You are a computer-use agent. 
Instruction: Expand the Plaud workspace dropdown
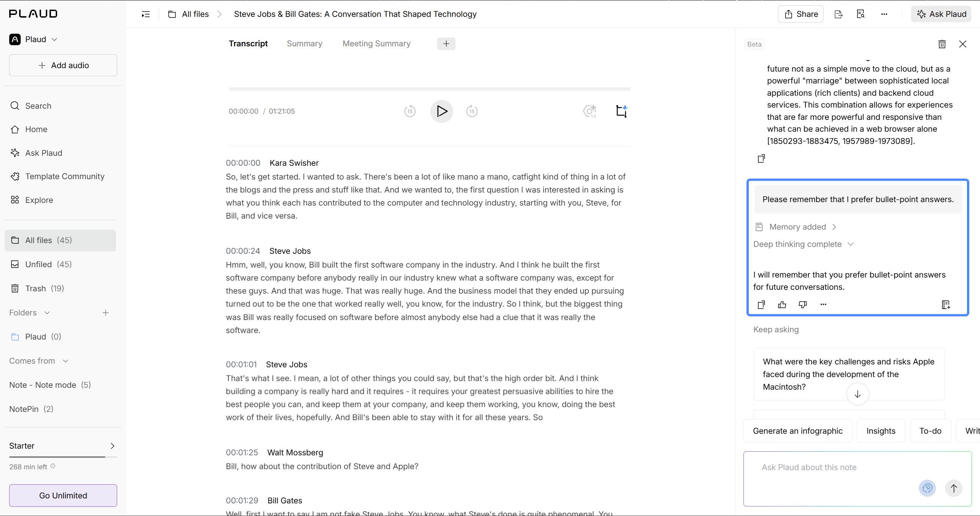click(33, 39)
